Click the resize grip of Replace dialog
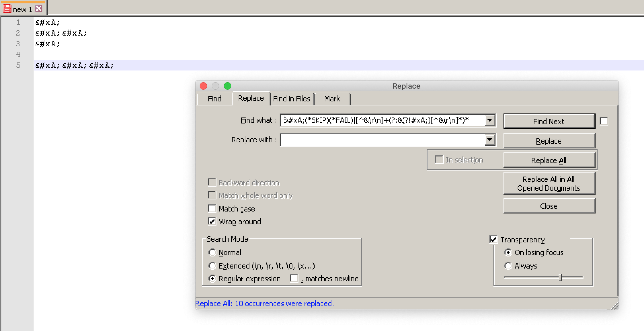Screen dimensions: 644x331 pos(615,305)
